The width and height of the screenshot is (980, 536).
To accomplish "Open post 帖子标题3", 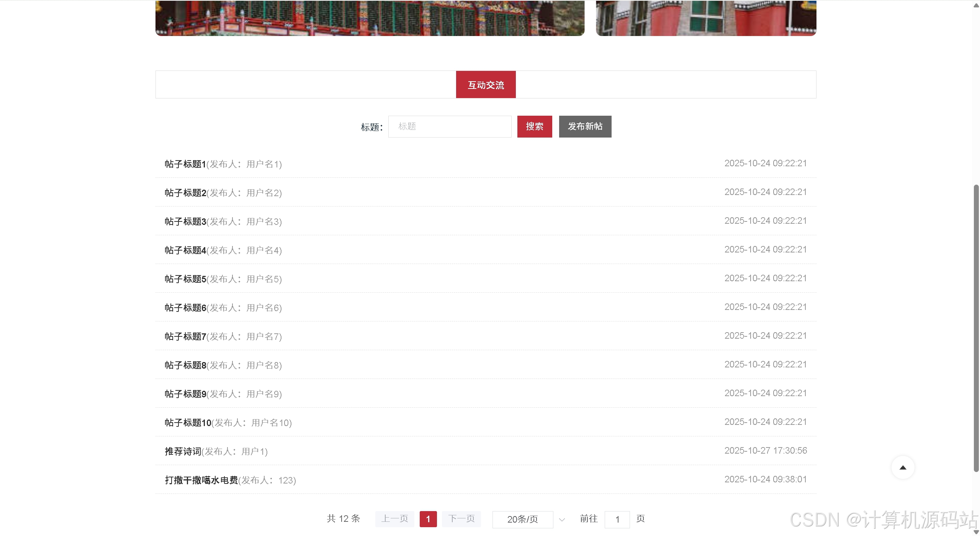I will (x=185, y=221).
